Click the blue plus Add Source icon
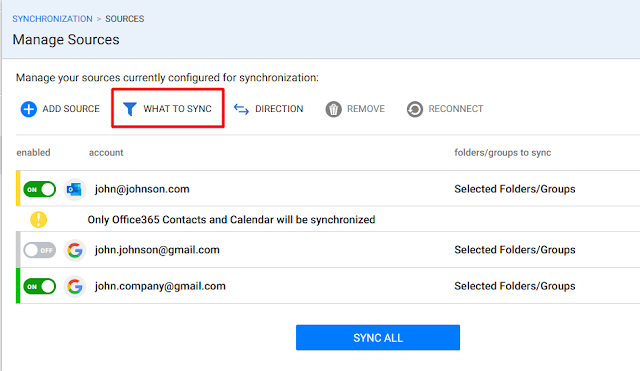Image resolution: width=640 pixels, height=371 pixels. (29, 109)
